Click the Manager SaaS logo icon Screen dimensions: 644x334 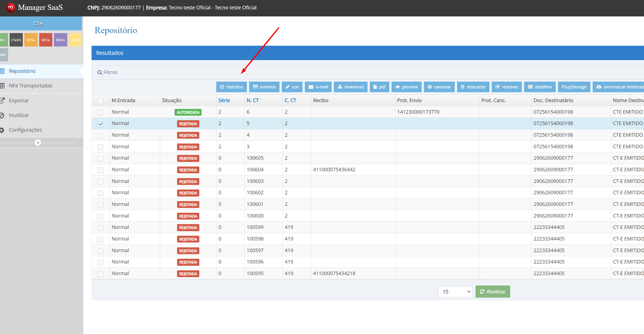(x=11, y=8)
